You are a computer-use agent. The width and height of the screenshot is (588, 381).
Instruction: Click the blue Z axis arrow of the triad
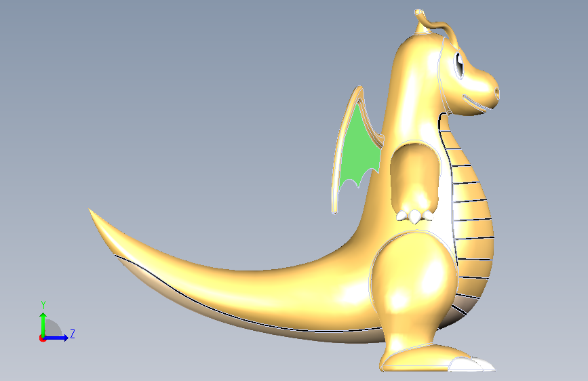pyautogui.click(x=56, y=338)
